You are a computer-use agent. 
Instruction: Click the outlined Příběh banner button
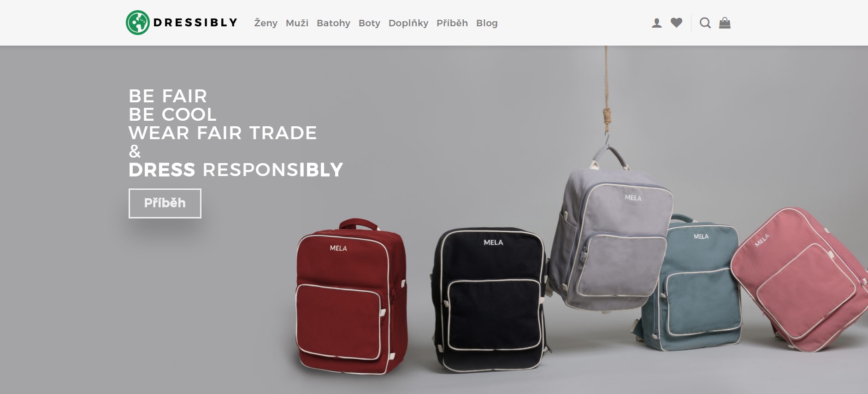165,203
